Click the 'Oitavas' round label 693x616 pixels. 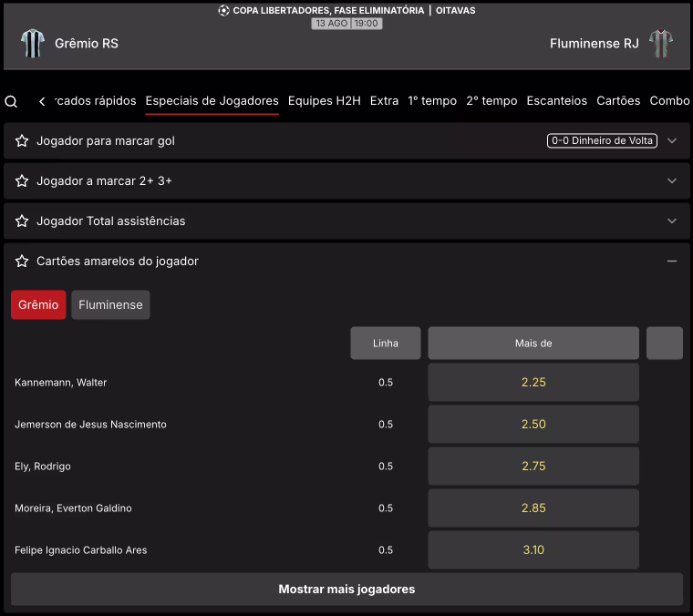click(456, 11)
